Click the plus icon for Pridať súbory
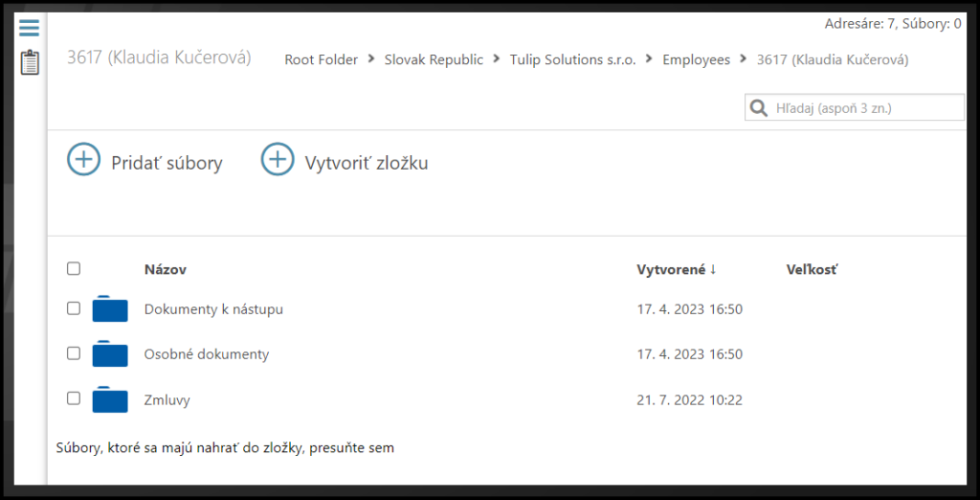This screenshot has height=500, width=980. click(84, 160)
